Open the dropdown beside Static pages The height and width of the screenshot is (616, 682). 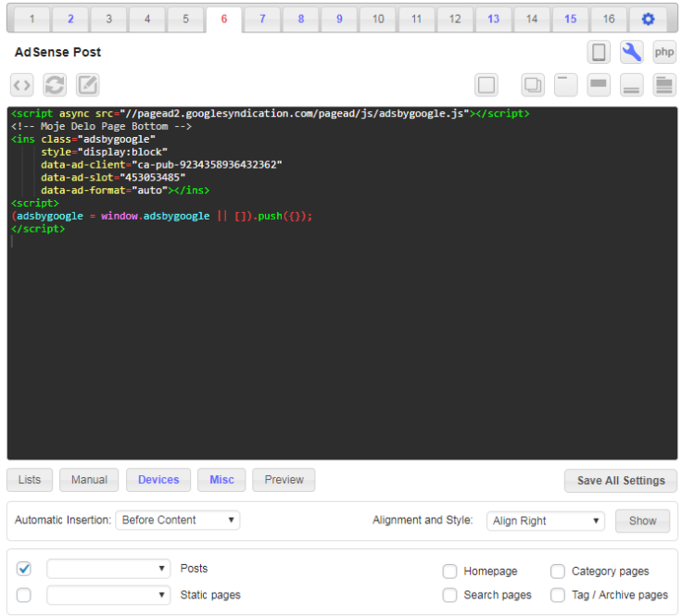click(x=108, y=595)
